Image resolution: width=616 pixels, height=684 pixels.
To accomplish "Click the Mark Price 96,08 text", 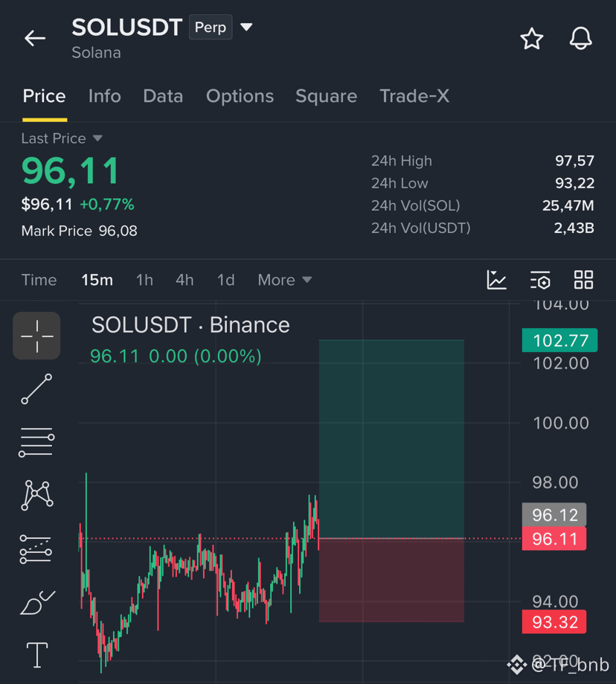I will coord(80,231).
